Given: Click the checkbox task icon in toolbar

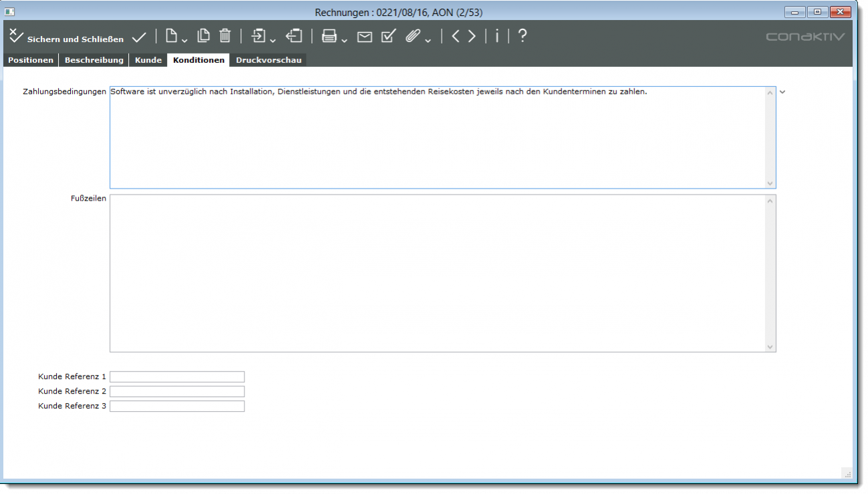Looking at the screenshot, I should point(388,37).
